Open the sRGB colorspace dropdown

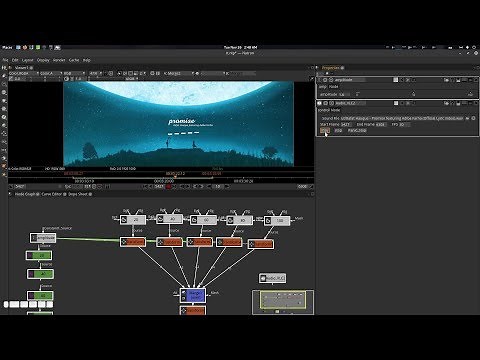pos(132,79)
